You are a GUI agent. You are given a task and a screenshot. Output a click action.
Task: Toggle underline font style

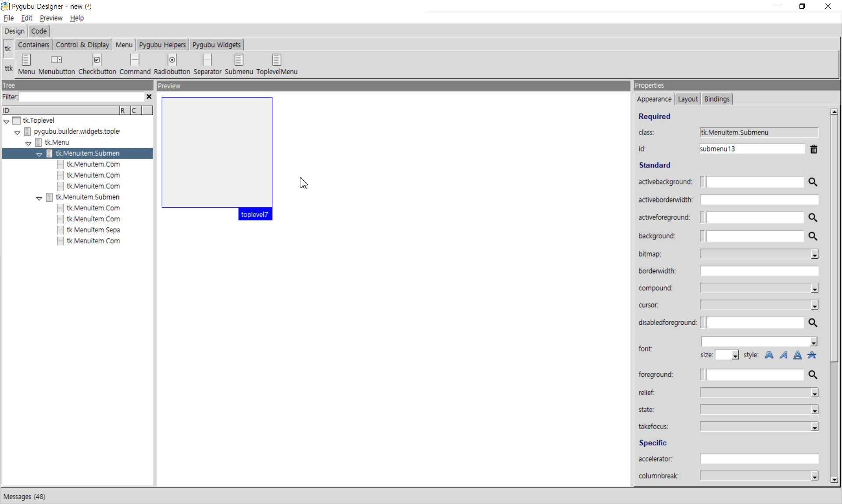pyautogui.click(x=797, y=355)
